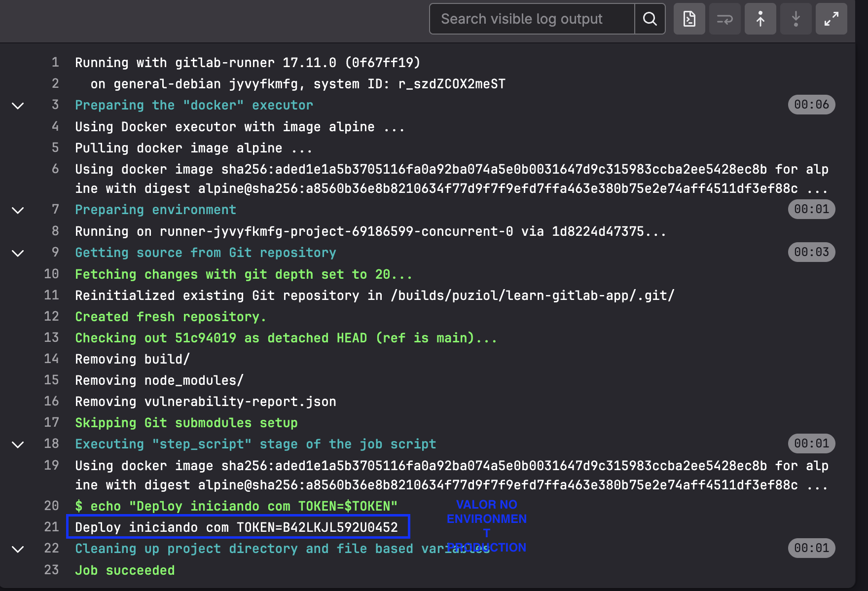Image resolution: width=868 pixels, height=591 pixels.
Task: Click line number 23 link
Action: (52, 570)
